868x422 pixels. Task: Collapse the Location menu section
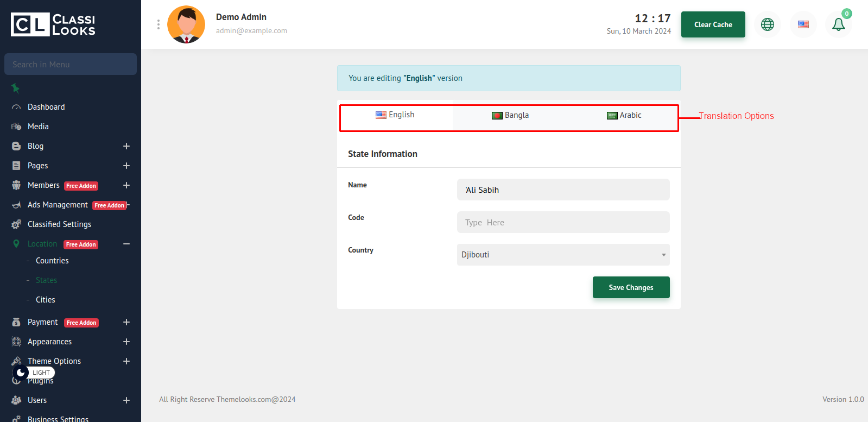coord(126,244)
